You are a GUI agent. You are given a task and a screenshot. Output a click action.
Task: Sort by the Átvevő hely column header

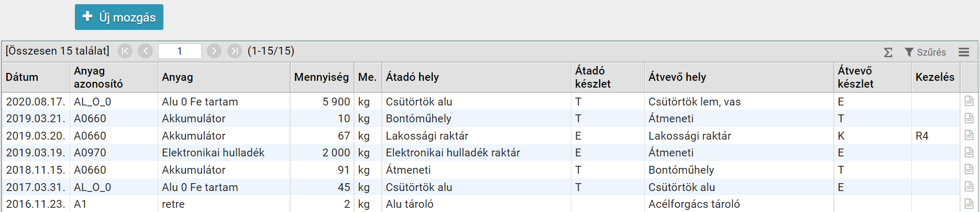click(677, 77)
